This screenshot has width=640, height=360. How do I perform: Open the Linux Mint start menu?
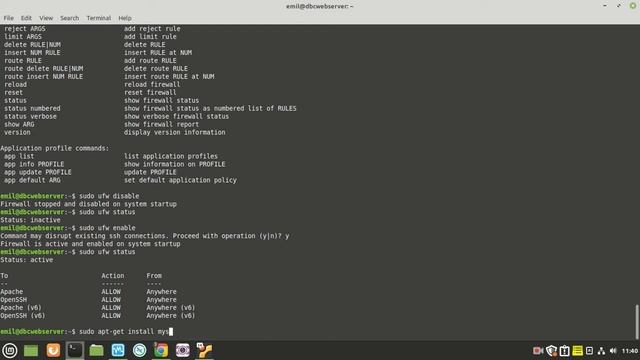tap(10, 350)
